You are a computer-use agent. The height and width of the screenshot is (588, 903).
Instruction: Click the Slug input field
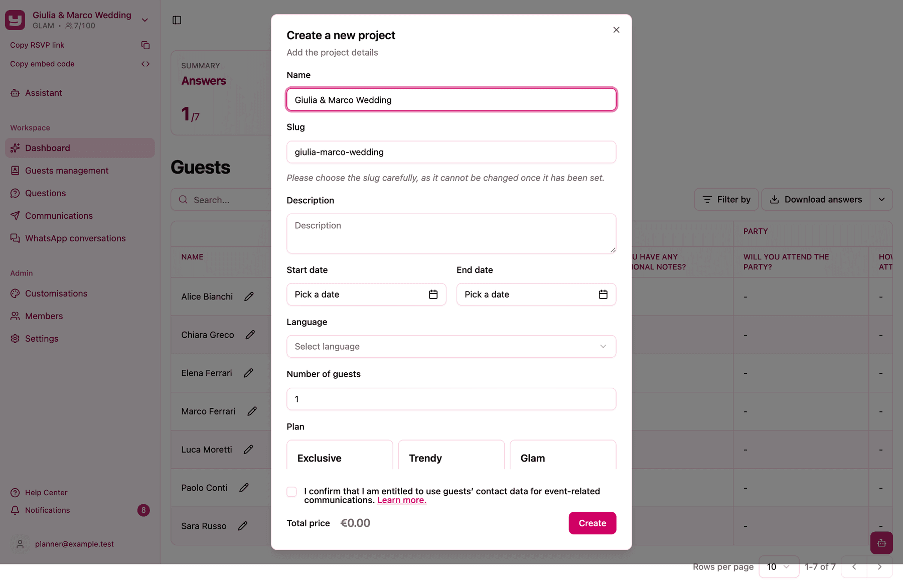[451, 152]
